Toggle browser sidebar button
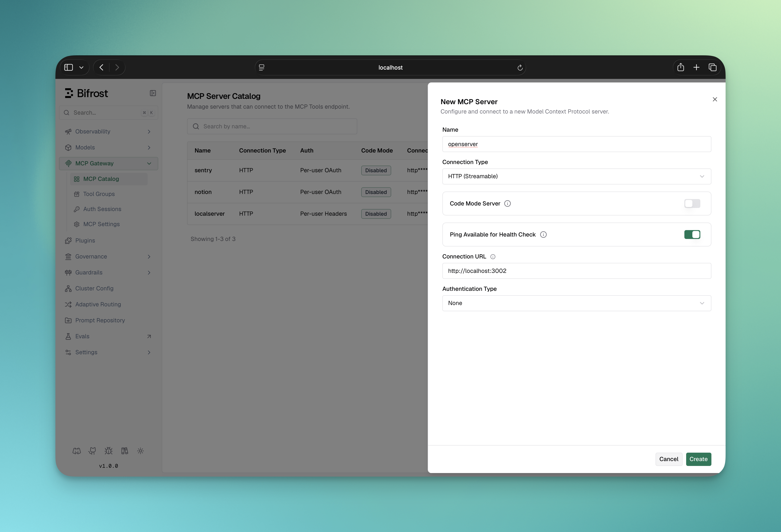The height and width of the screenshot is (532, 781). [68, 67]
